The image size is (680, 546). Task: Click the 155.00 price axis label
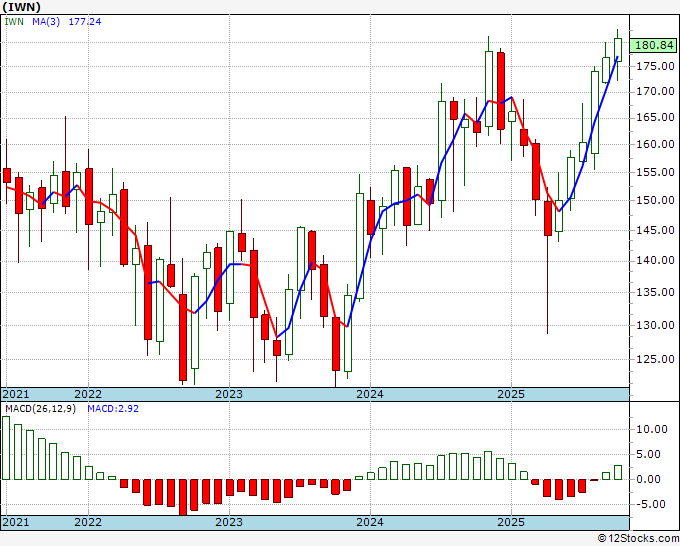pos(655,172)
